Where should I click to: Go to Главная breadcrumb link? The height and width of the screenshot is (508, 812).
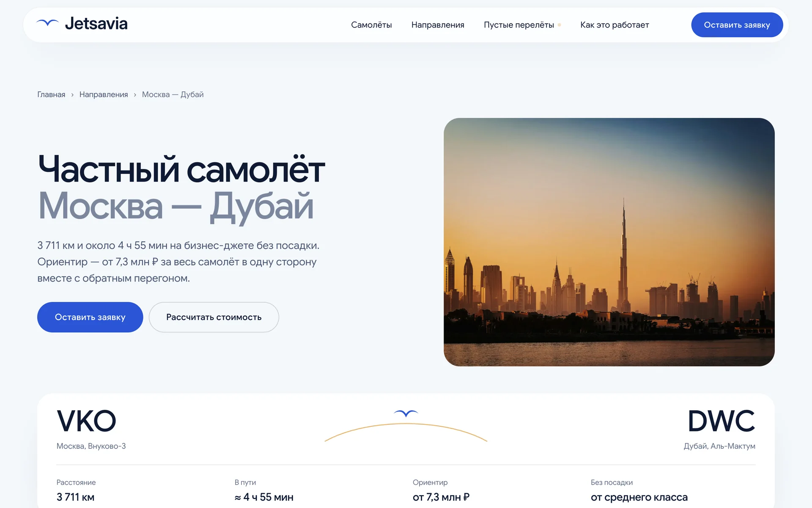tap(51, 94)
